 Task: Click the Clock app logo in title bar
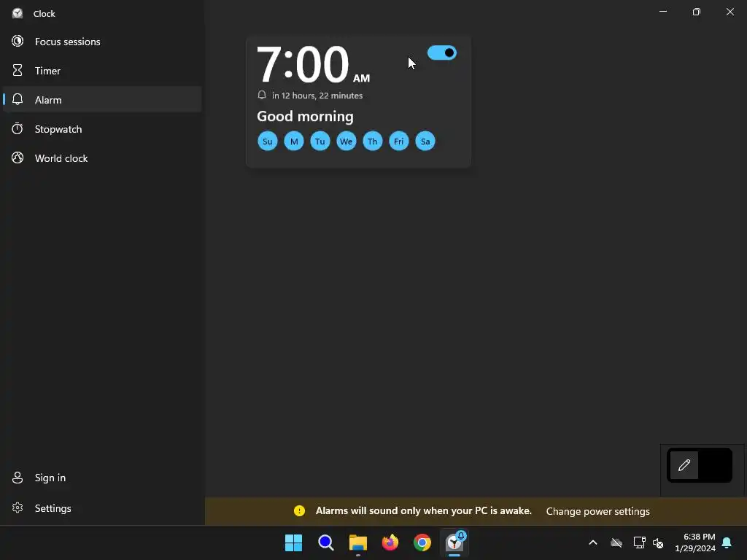[x=18, y=13]
